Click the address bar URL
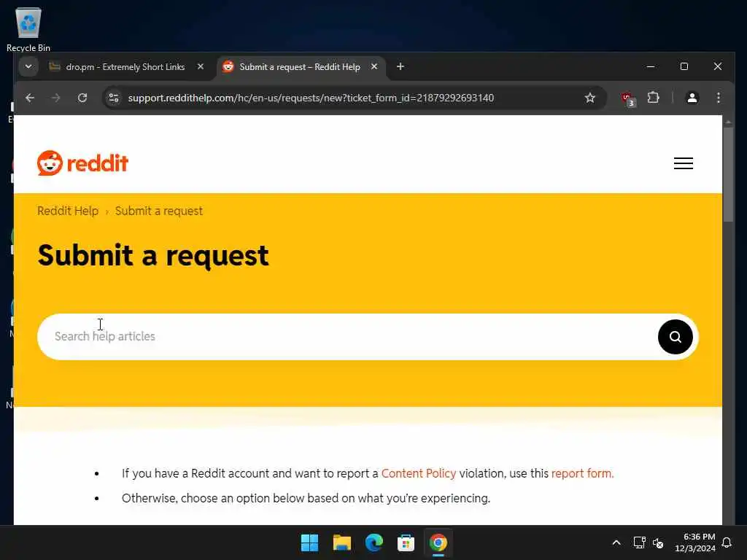This screenshot has width=747, height=560. (x=311, y=98)
